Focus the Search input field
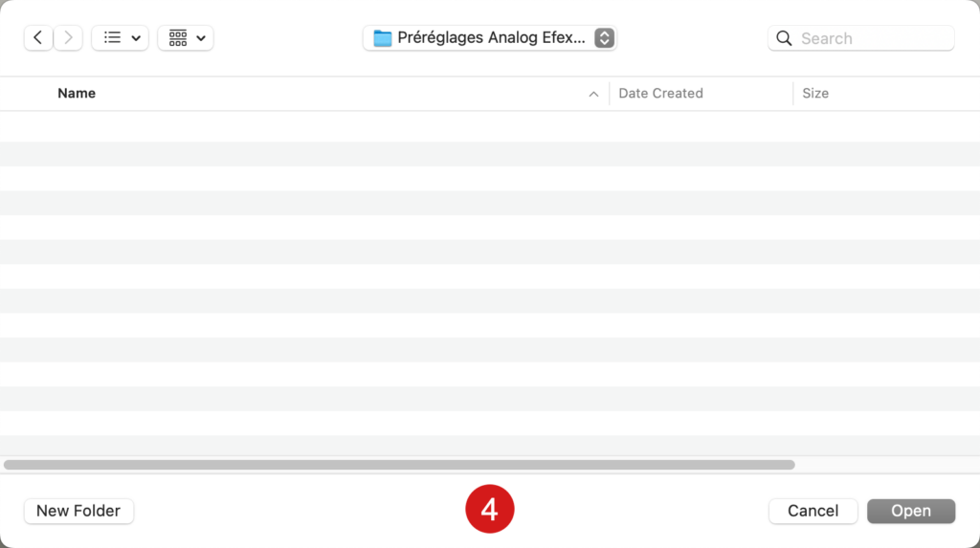This screenshot has width=980, height=548. point(861,39)
